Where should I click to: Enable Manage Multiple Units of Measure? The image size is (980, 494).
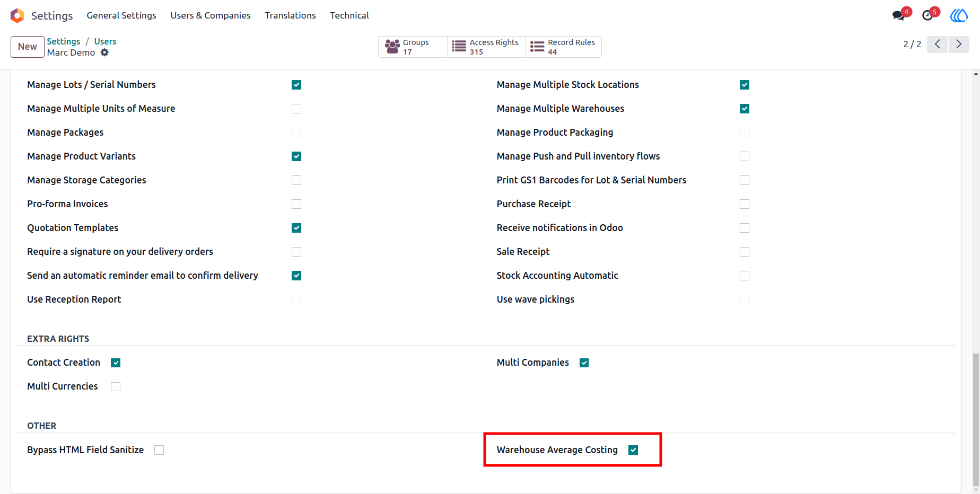point(296,109)
